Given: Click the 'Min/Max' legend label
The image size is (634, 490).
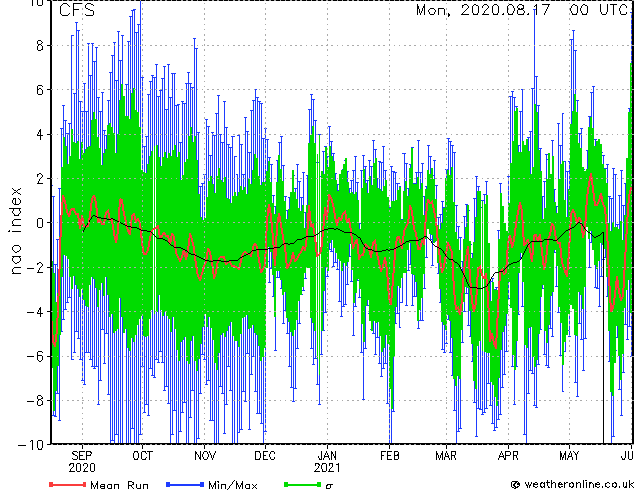Looking at the screenshot, I should [x=232, y=485].
